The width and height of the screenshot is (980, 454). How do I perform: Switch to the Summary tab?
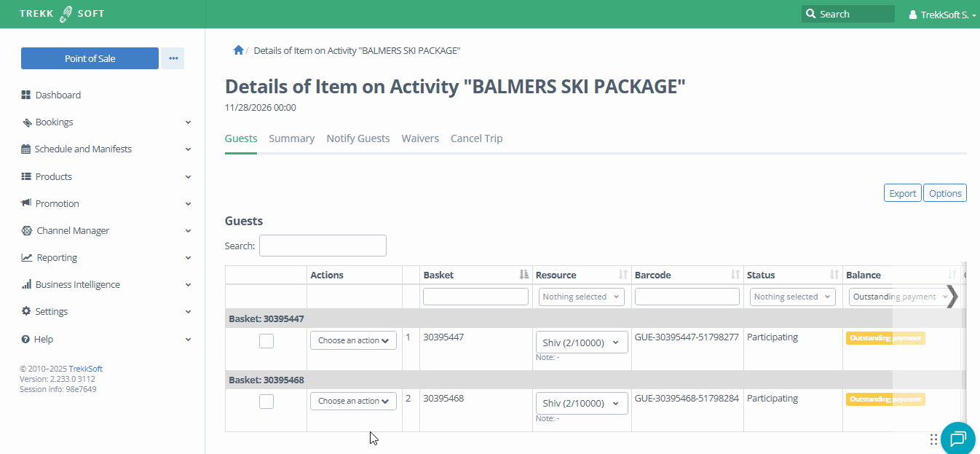(x=291, y=138)
